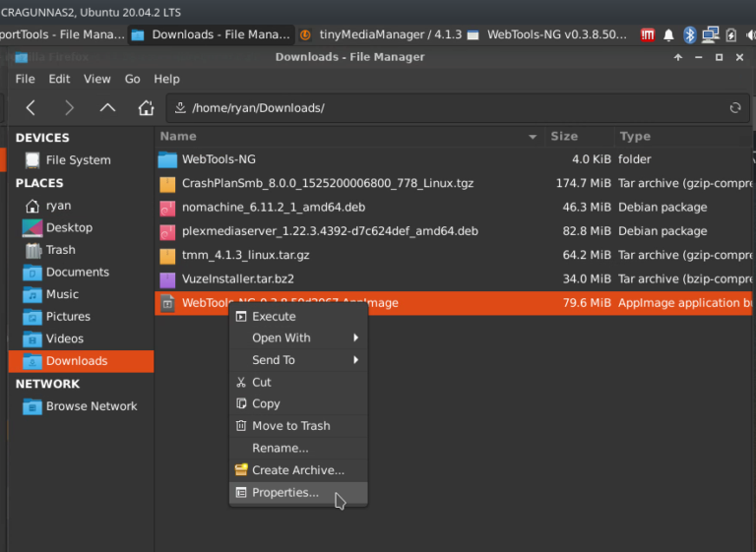
Task: Click the Trash bin icon in Places
Action: 32,250
